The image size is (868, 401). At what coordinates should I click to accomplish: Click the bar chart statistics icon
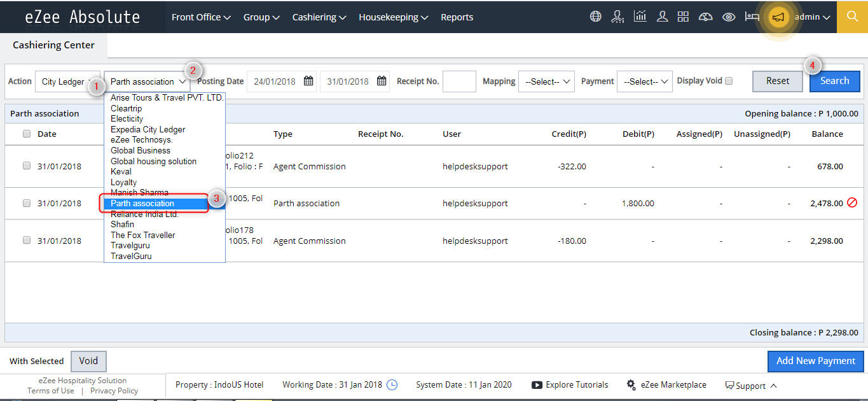pyautogui.click(x=640, y=17)
